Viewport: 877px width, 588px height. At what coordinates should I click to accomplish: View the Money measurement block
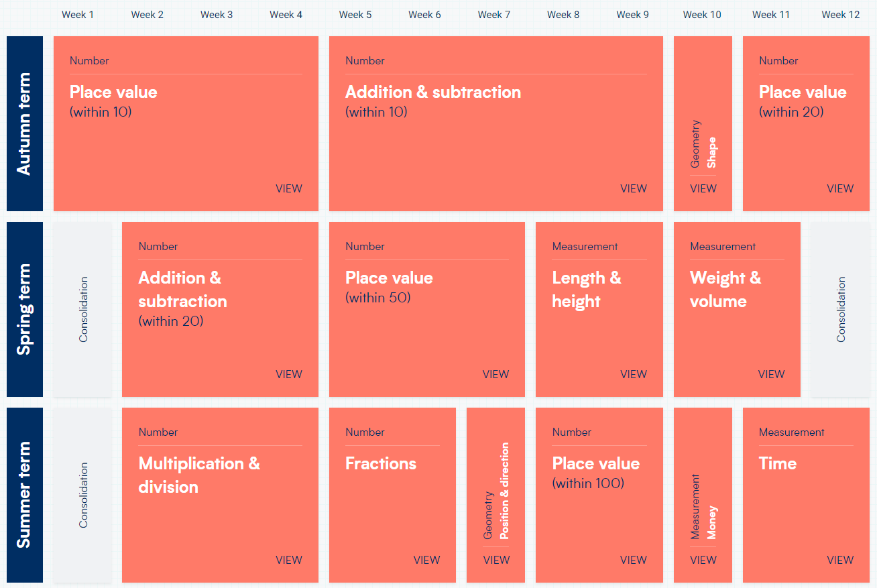[x=703, y=495]
